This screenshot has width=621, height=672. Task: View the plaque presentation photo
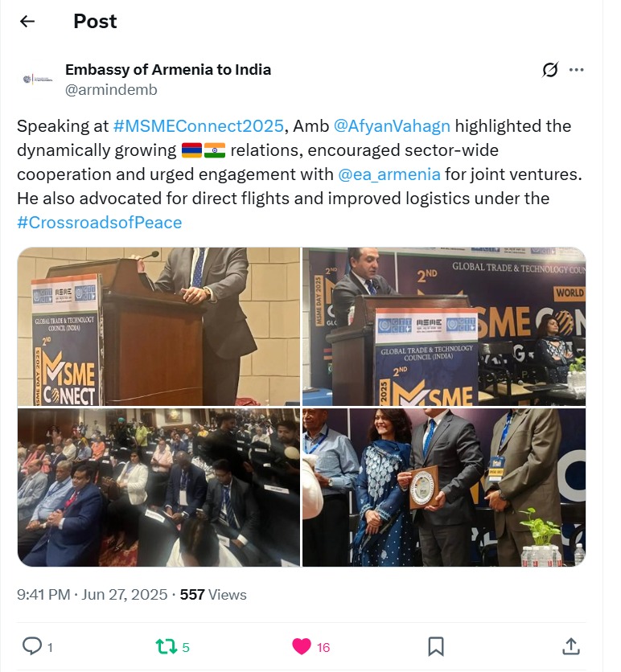pyautogui.click(x=444, y=487)
